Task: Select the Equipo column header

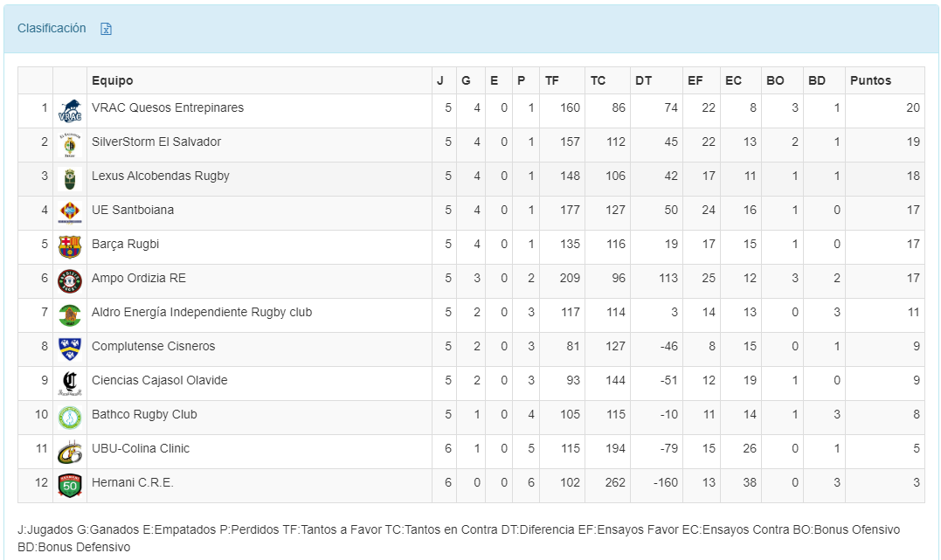Action: pos(113,80)
